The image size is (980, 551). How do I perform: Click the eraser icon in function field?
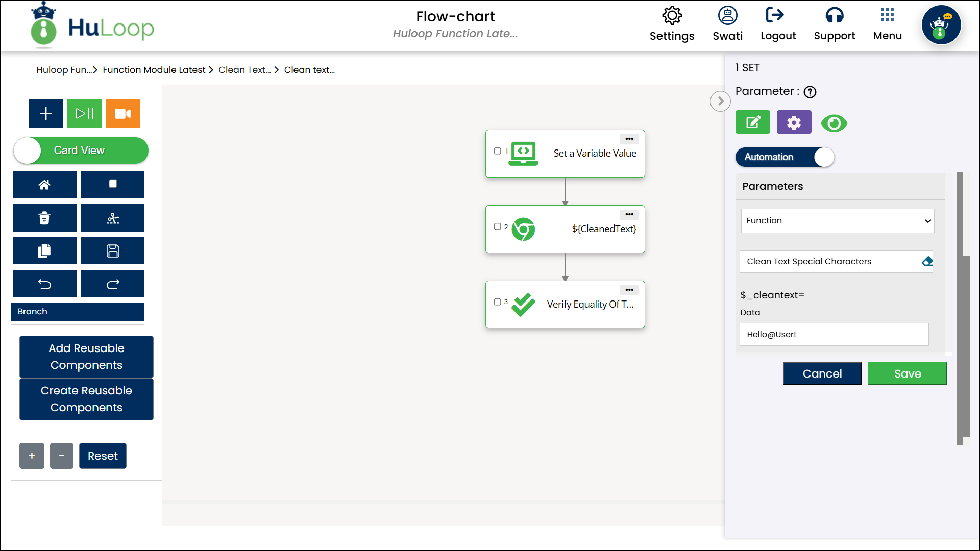(927, 262)
